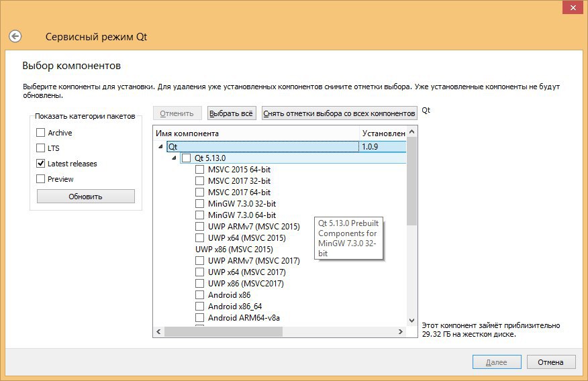Check Android x86_64 component
Image resolution: width=588 pixels, height=381 pixels.
(199, 307)
